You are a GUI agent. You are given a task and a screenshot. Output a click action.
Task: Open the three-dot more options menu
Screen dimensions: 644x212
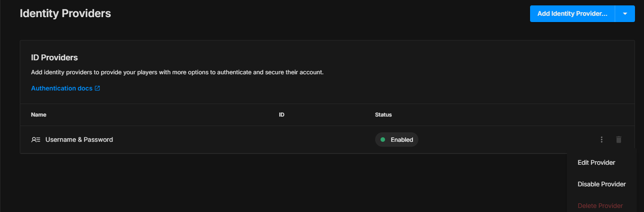coord(602,140)
